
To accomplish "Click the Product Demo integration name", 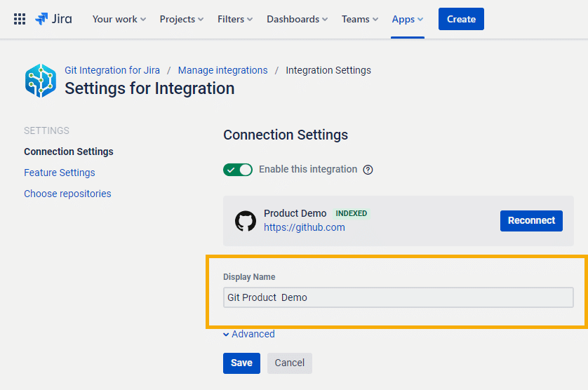I will tap(295, 213).
